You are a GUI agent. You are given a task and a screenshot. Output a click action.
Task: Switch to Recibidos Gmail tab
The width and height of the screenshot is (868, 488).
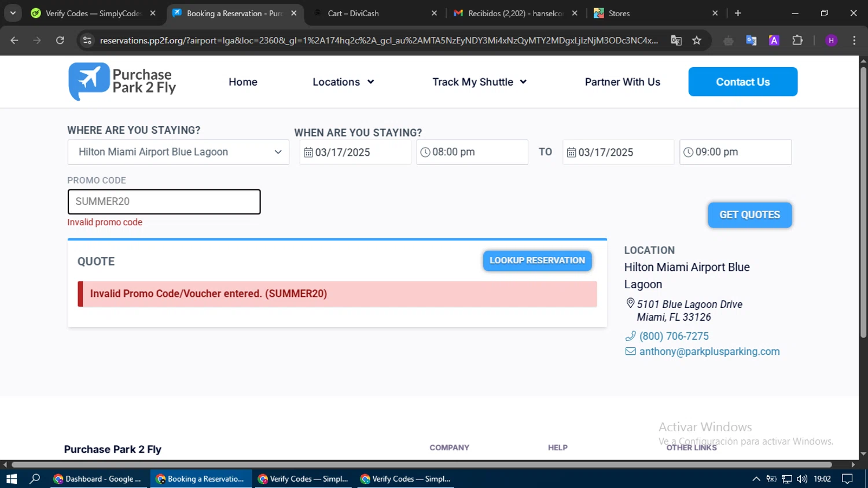pos(515,13)
